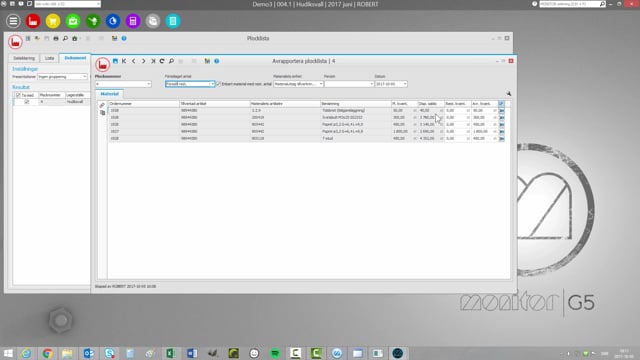This screenshot has width=640, height=360.
Task: Click the paperclip attachment icon beside table
Action: (x=102, y=105)
